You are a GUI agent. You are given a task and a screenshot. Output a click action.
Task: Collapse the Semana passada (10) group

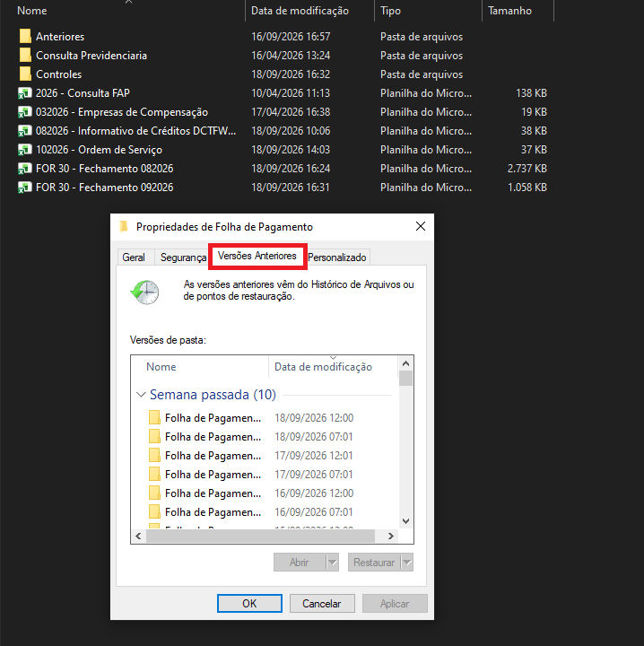pyautogui.click(x=141, y=395)
